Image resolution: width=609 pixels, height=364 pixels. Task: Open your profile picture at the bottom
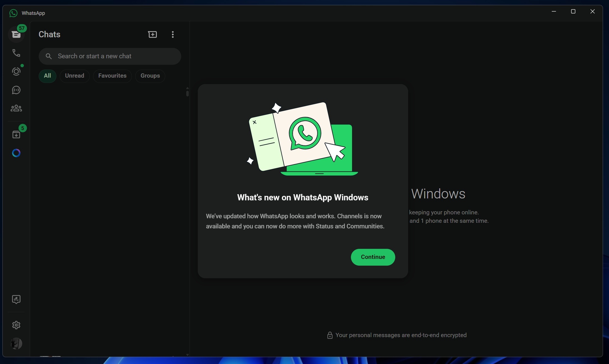pyautogui.click(x=16, y=344)
